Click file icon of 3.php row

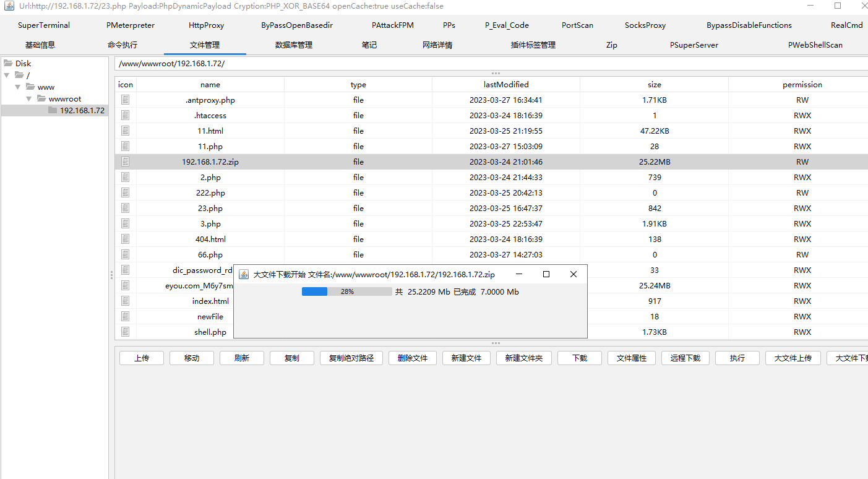126,223
